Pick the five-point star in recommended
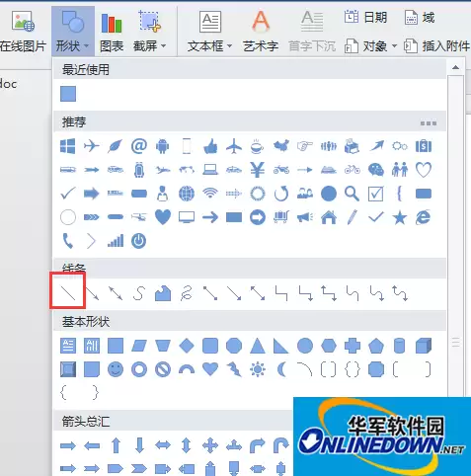The image size is (471, 476). [x=400, y=217]
